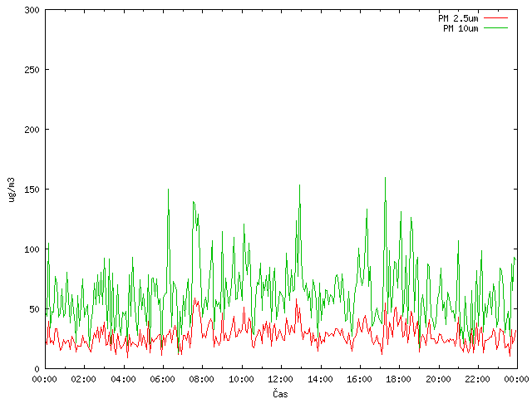Screen dimensions: 532x399
Task: Click the 02:00 time label
Action: click(83, 379)
